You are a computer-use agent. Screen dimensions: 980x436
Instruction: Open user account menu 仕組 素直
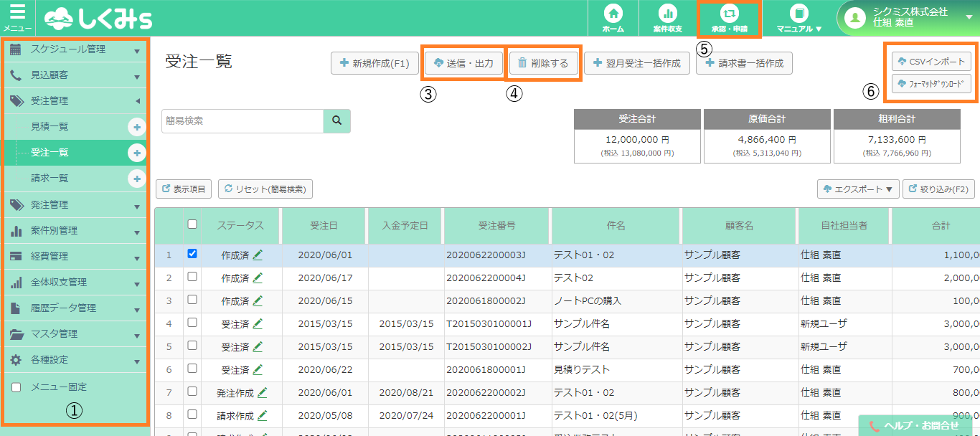coord(908,18)
